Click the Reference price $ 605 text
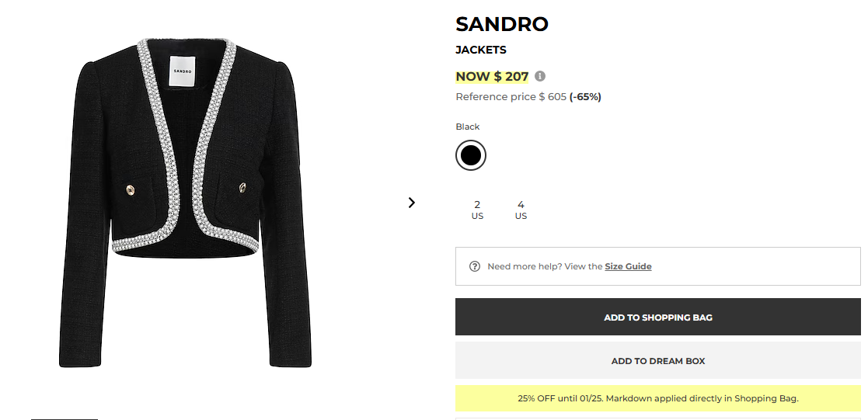 click(x=511, y=97)
